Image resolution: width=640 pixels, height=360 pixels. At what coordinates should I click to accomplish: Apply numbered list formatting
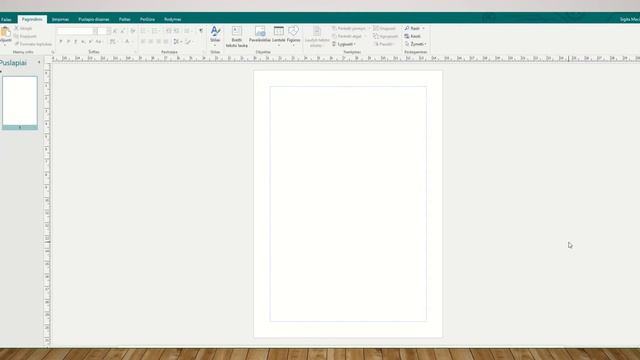click(156, 31)
